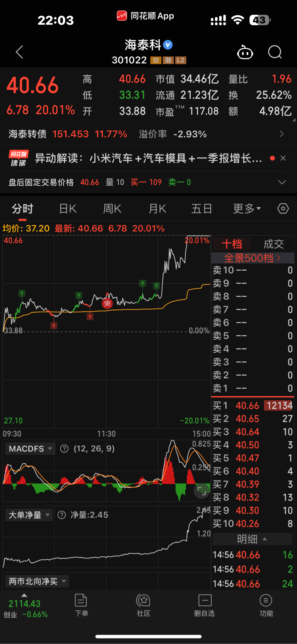Expand the 创业 index ticker arrow
297x644 pixels.
click(x=24, y=595)
